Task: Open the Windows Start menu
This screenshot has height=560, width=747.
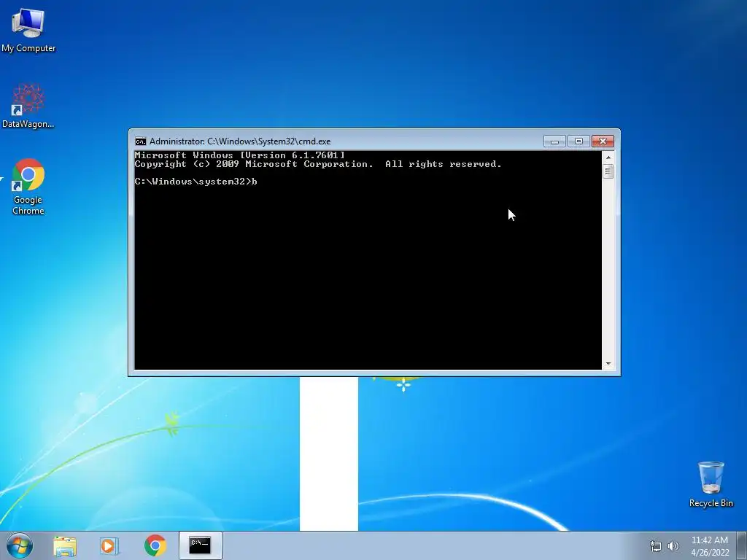Action: 20,545
